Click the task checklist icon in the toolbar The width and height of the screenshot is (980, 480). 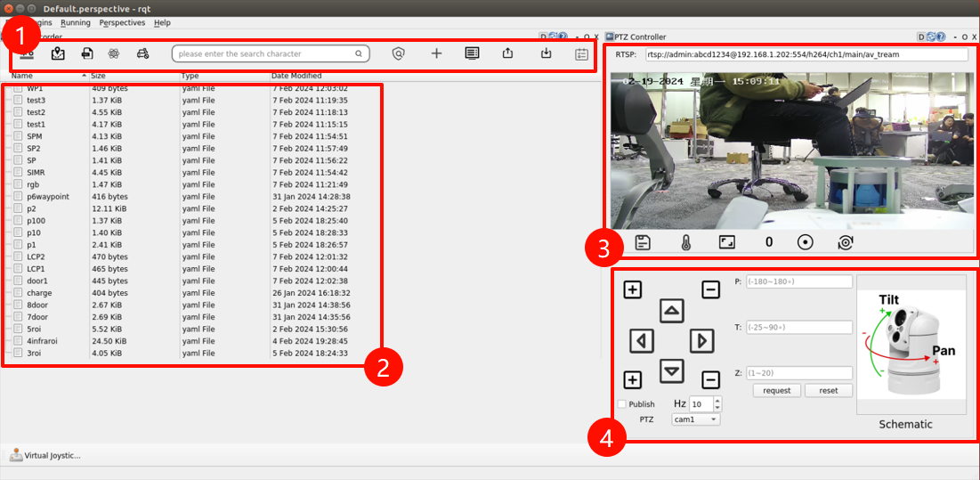click(x=581, y=54)
